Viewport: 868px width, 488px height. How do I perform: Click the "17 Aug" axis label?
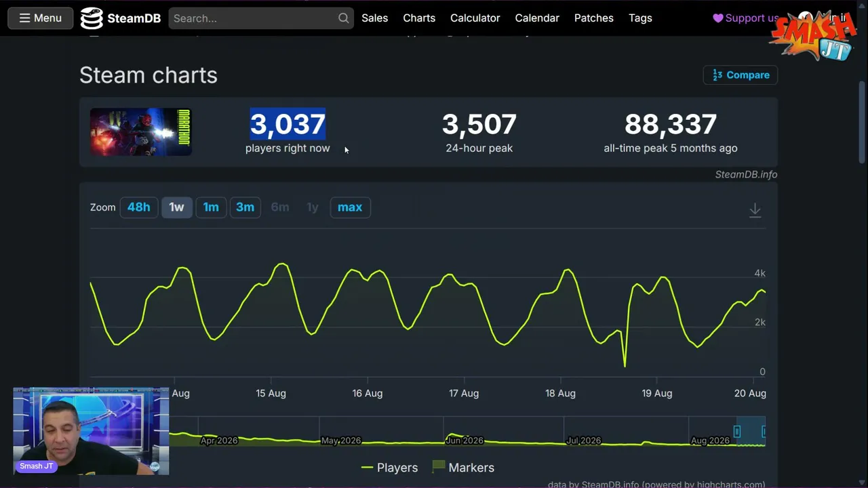click(464, 393)
